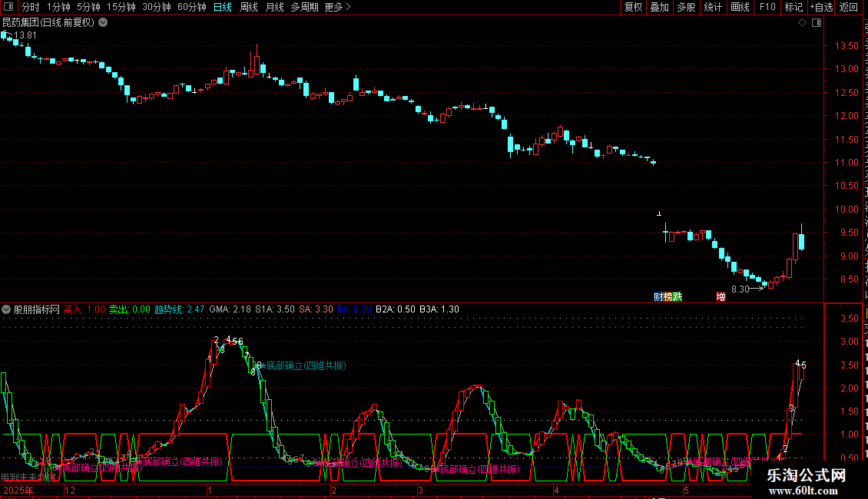Click the BA: 0.30 value
The image size is (868, 499).
(x=354, y=310)
